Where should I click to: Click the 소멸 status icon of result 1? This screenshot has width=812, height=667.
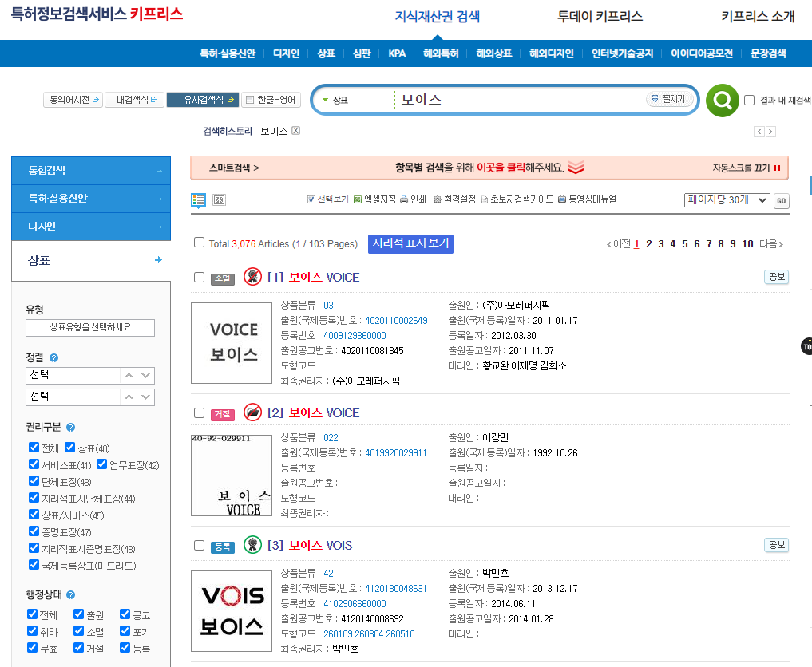click(253, 277)
